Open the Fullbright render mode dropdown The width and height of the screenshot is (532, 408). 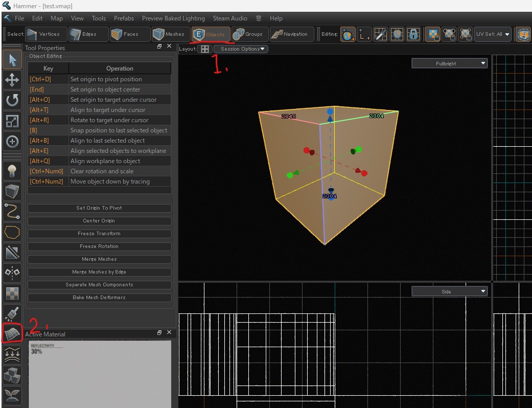tap(450, 63)
